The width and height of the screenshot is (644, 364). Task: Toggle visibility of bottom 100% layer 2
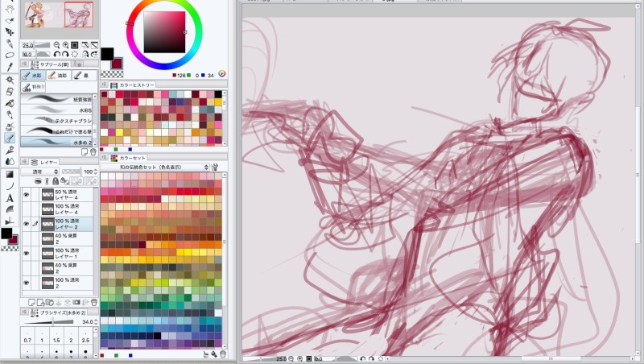(27, 283)
